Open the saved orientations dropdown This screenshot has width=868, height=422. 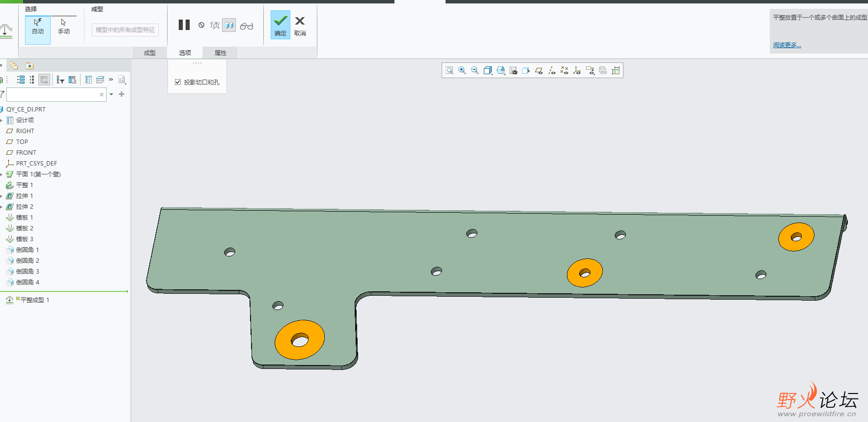point(501,71)
